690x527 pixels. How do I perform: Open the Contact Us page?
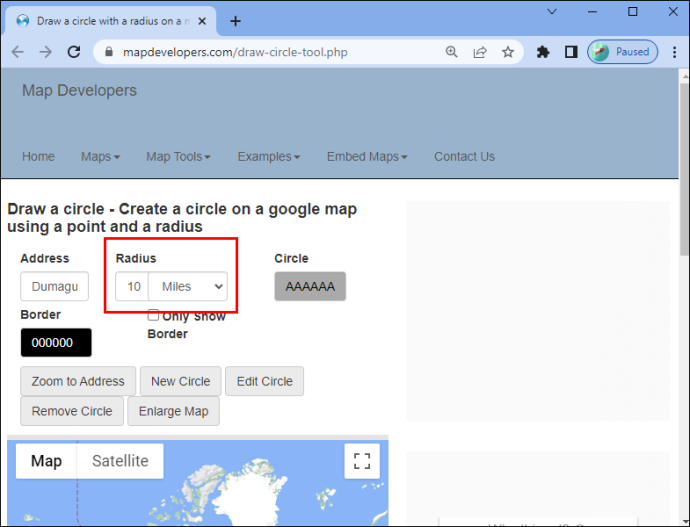tap(465, 157)
